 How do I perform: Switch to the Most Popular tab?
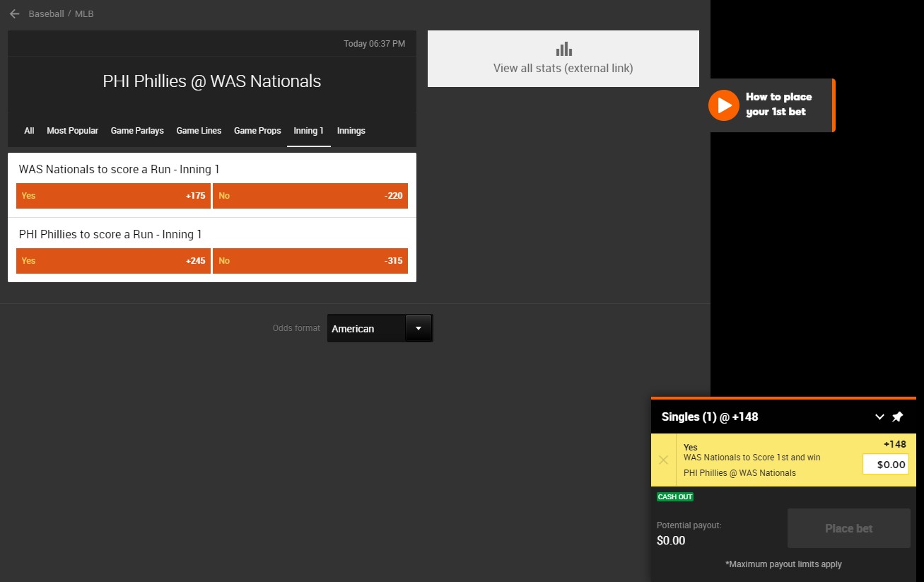[x=72, y=131]
